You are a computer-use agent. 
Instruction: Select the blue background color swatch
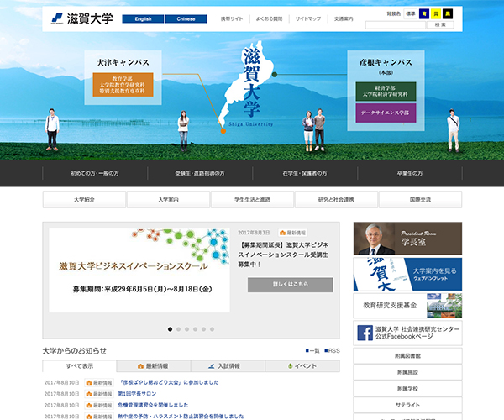click(424, 13)
